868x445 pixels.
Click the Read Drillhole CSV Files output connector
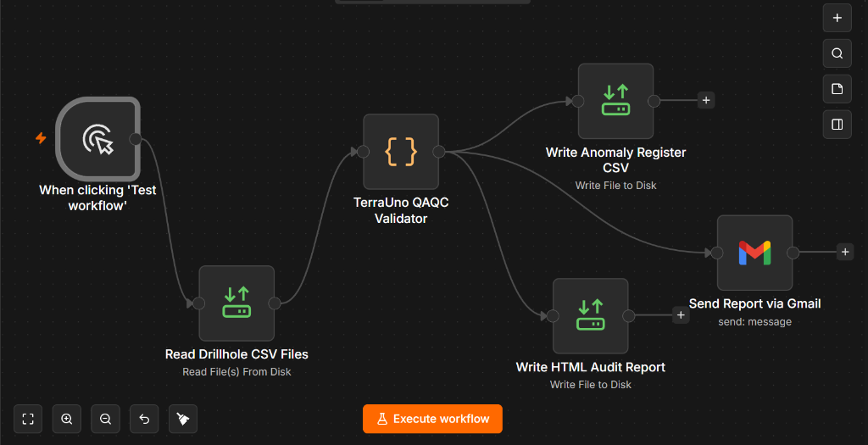(x=274, y=303)
